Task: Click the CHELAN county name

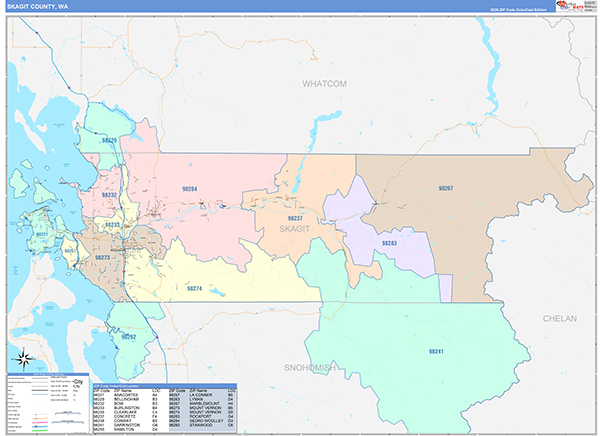Action: 560,318
